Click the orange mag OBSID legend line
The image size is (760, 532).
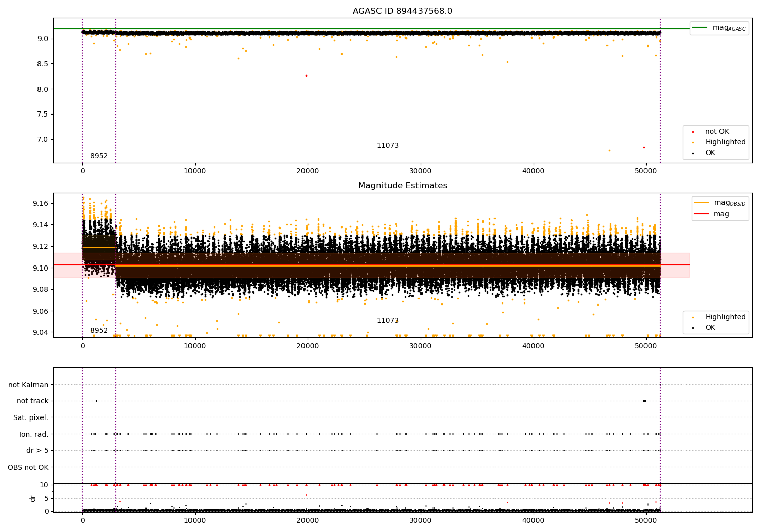702,203
